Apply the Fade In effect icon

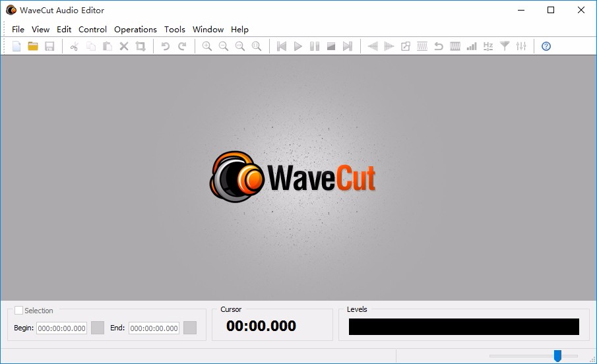pyautogui.click(x=372, y=46)
